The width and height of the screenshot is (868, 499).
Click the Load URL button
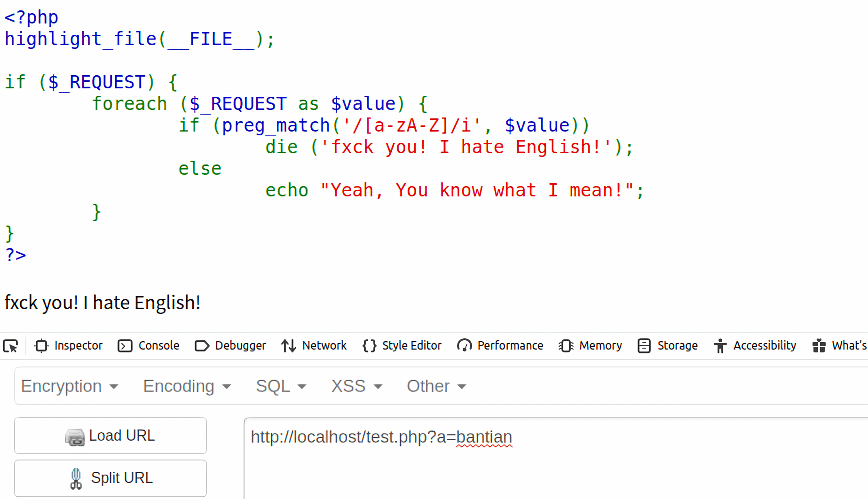tap(110, 436)
